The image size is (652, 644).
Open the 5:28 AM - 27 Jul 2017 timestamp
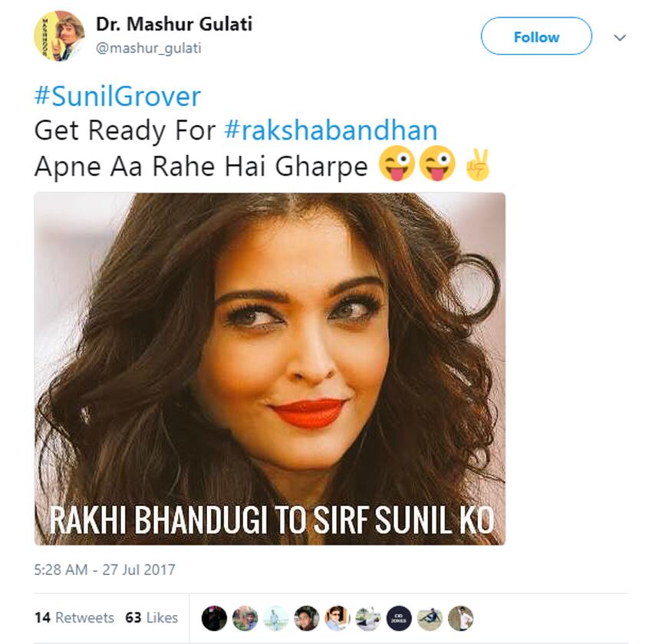[x=105, y=570]
